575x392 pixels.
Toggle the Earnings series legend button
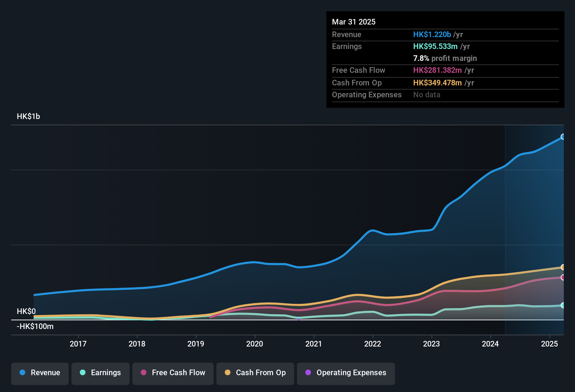[101, 373]
